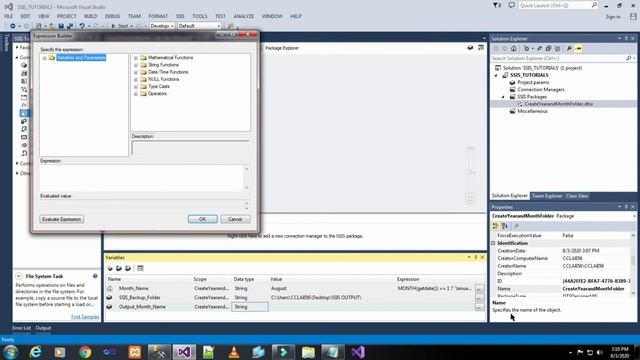This screenshot has height=360, width=640.
Task: Click Search Solution Explorer field
Action: [x=558, y=59]
